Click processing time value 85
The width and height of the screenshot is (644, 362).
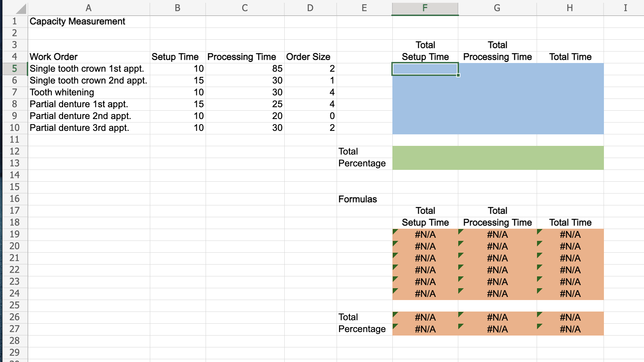245,69
